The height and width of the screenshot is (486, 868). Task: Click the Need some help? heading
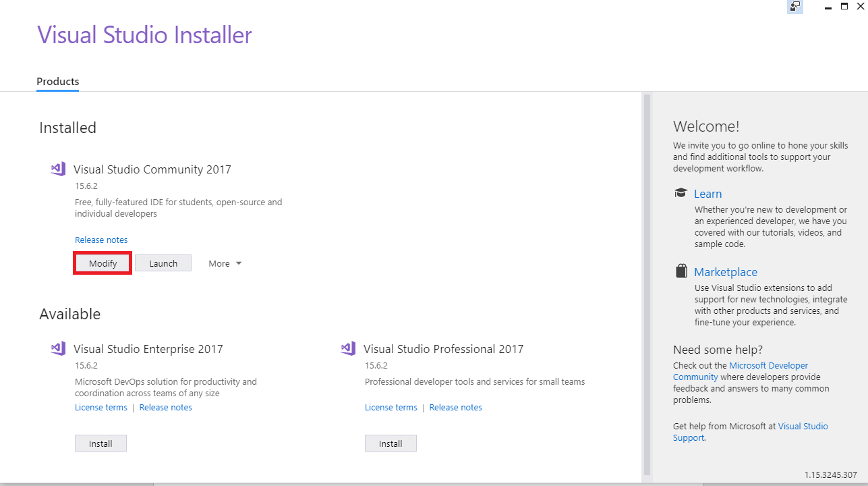718,350
